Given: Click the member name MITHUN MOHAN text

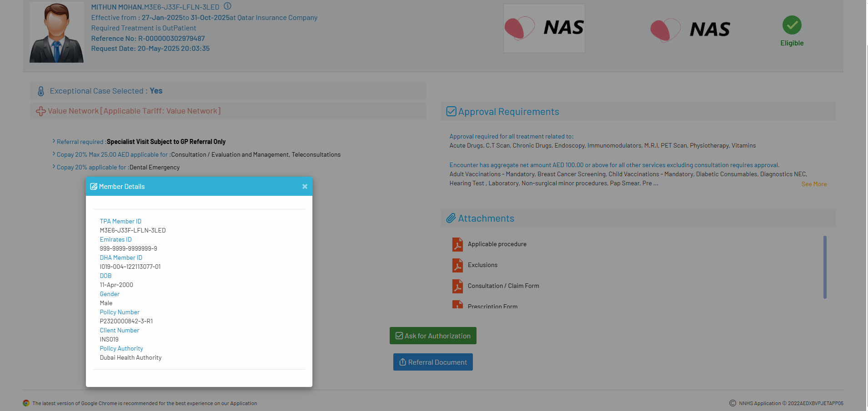Looking at the screenshot, I should [116, 7].
